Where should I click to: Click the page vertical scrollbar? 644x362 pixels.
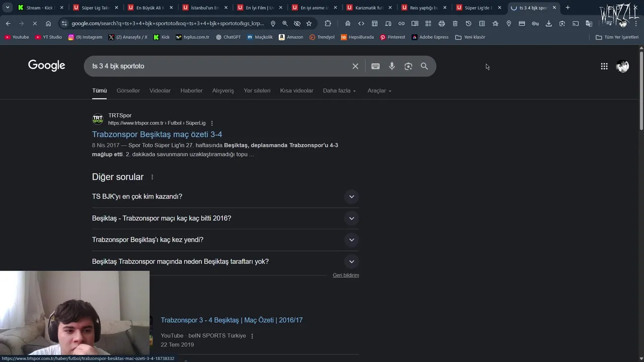pyautogui.click(x=641, y=90)
